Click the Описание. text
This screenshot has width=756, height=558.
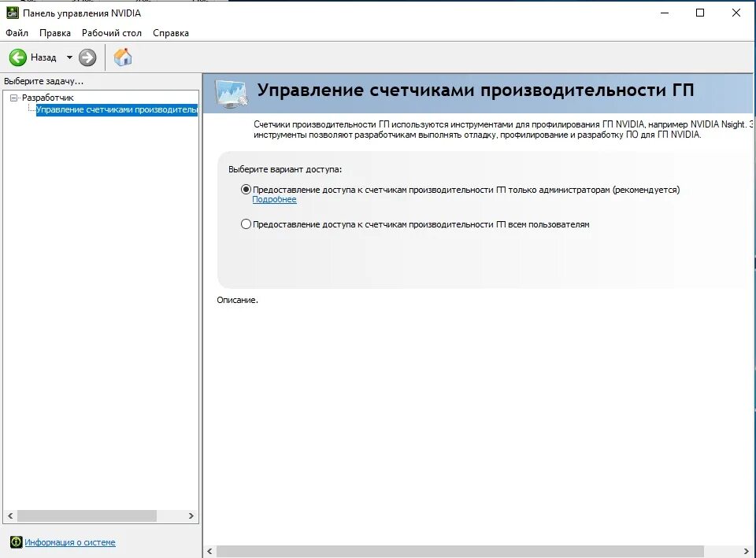(x=237, y=300)
